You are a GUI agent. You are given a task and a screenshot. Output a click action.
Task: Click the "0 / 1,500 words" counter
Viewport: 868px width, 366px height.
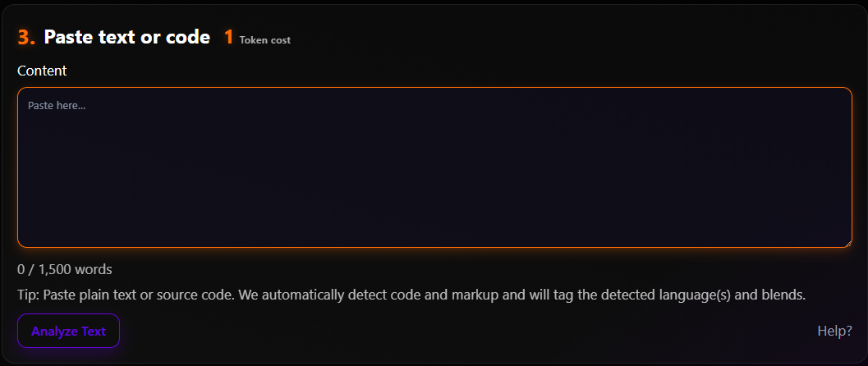click(x=65, y=269)
